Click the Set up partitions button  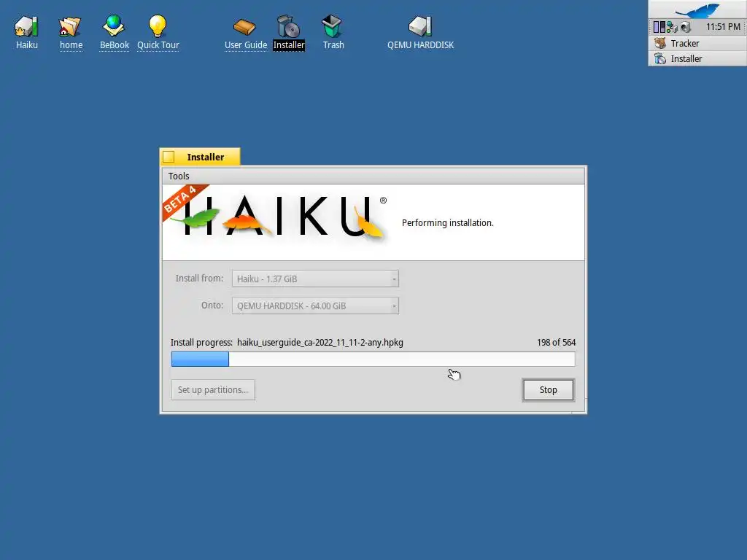(x=213, y=390)
